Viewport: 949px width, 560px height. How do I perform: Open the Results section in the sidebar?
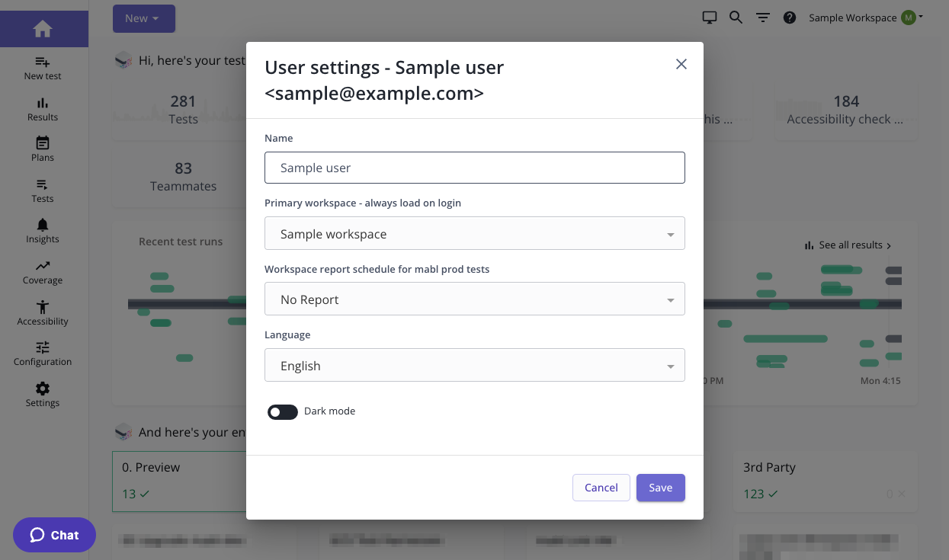coord(42,109)
